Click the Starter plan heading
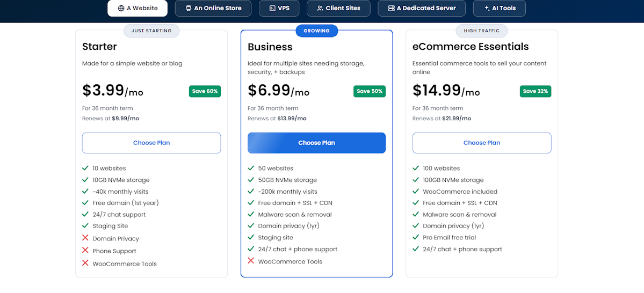Screen dimensions: 644x293 99,46
